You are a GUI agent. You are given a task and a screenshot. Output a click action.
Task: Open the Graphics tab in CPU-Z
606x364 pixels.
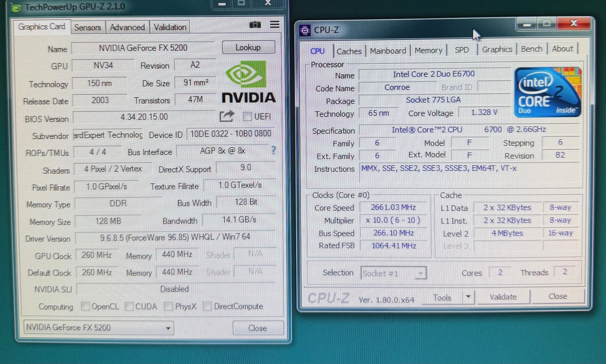click(497, 49)
